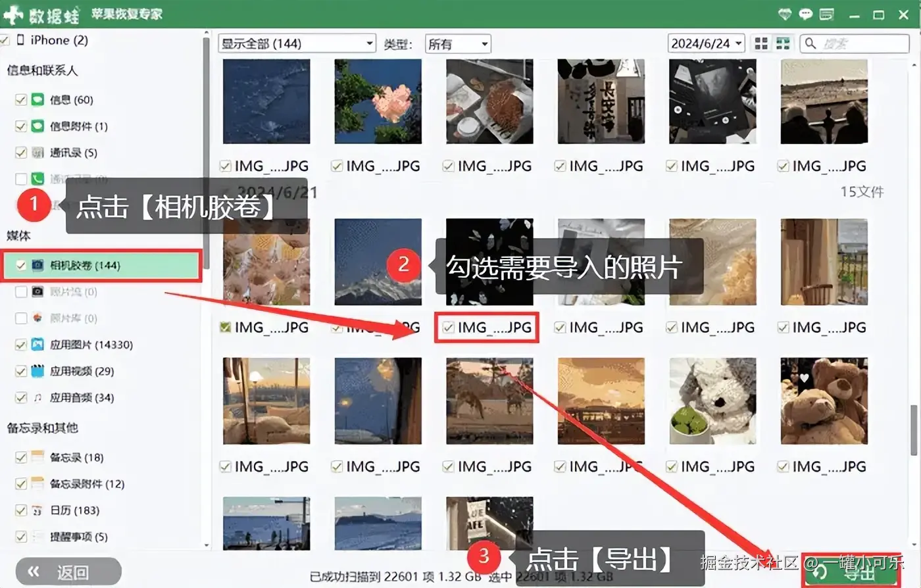This screenshot has height=588, width=921.
Task: Click the 日历 calendar icon
Action: pos(38,510)
